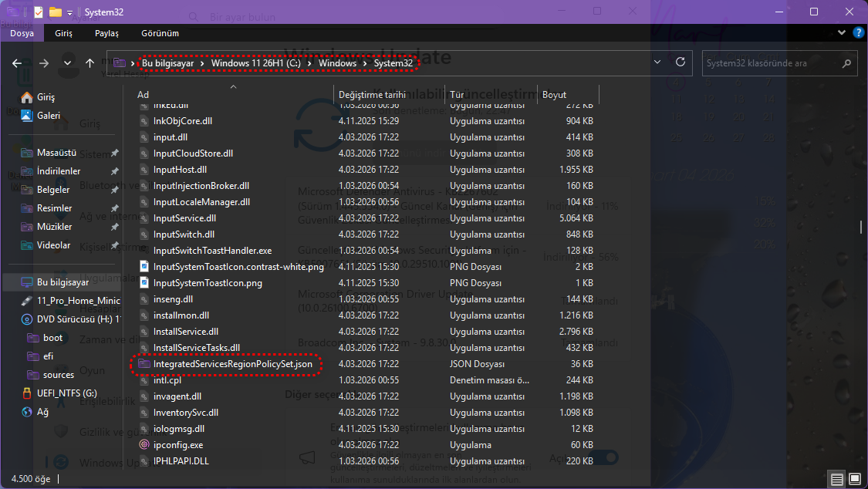868x489 pixels.
Task: Go back with the Back arrow
Action: (17, 63)
